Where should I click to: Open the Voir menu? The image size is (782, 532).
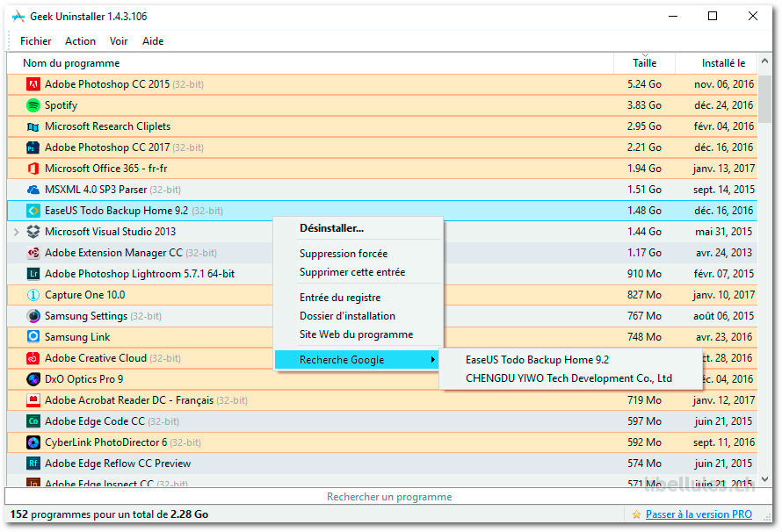pyautogui.click(x=119, y=41)
